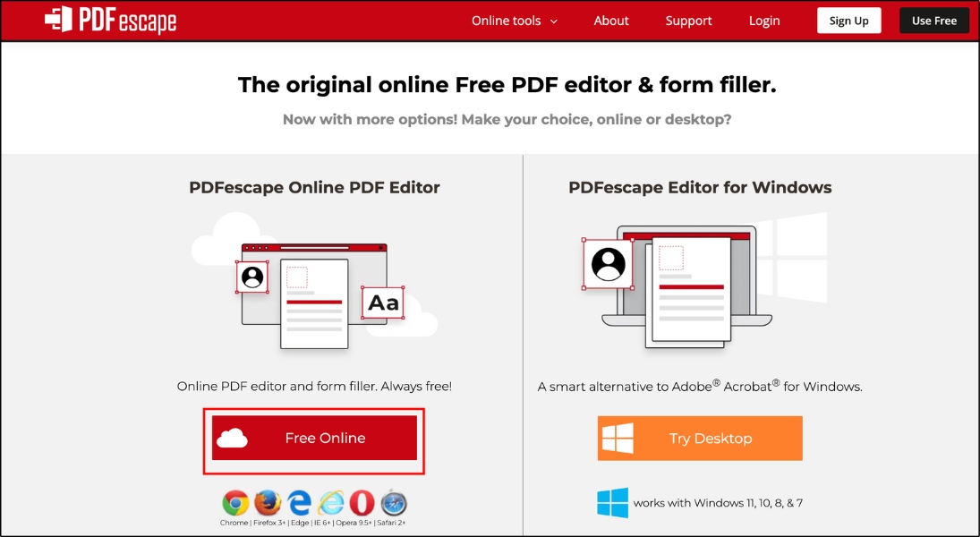Click the Edge browser icon
The image size is (980, 537).
(299, 503)
